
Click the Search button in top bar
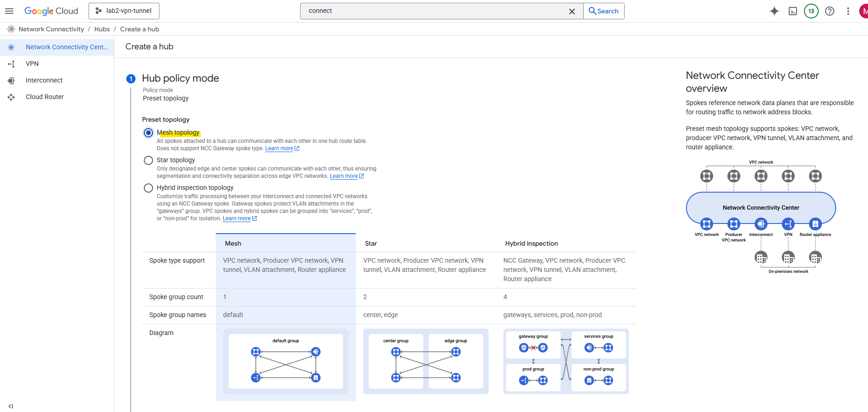point(604,11)
